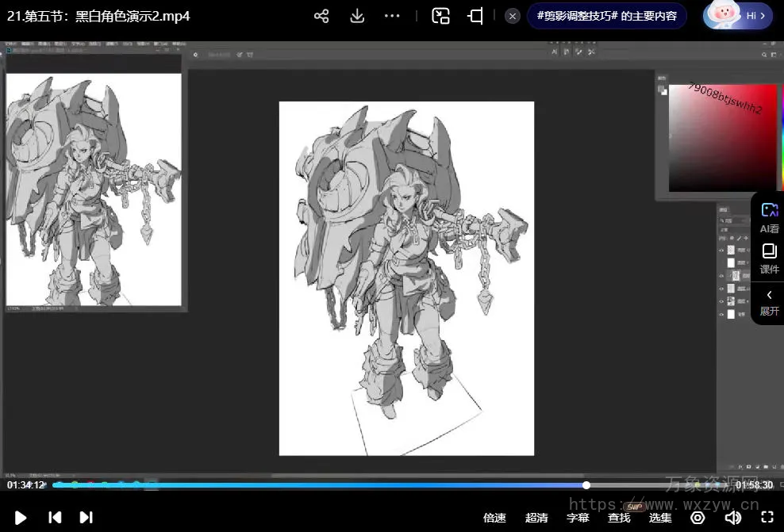The width and height of the screenshot is (784, 532).
Task: Open the 倍速 playback speed menu
Action: point(494,518)
